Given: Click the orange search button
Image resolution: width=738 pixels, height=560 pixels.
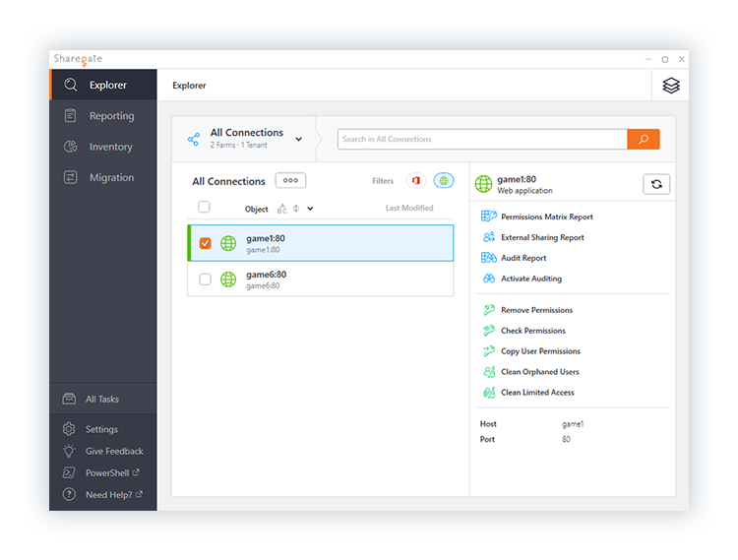Looking at the screenshot, I should (x=644, y=140).
